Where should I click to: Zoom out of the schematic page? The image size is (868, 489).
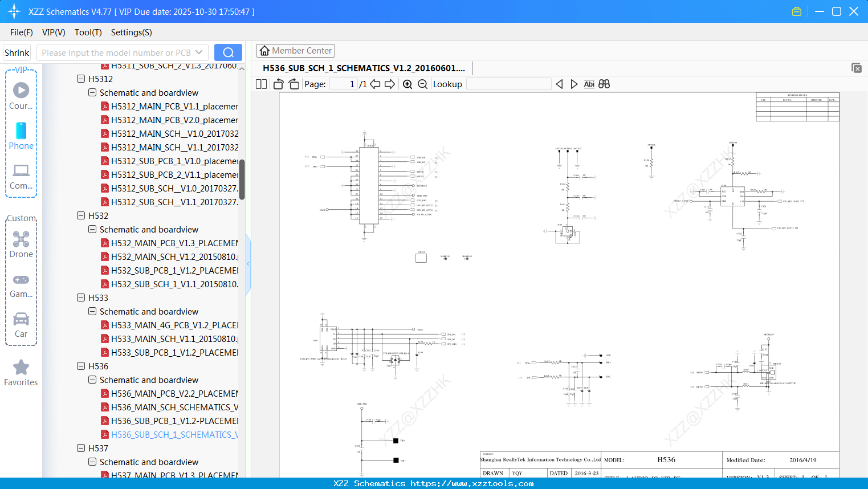[422, 84]
